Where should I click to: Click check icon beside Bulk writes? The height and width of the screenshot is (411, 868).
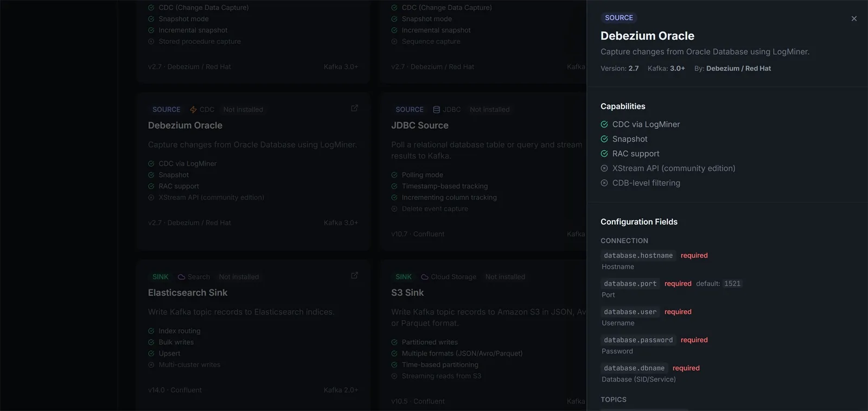[151, 342]
